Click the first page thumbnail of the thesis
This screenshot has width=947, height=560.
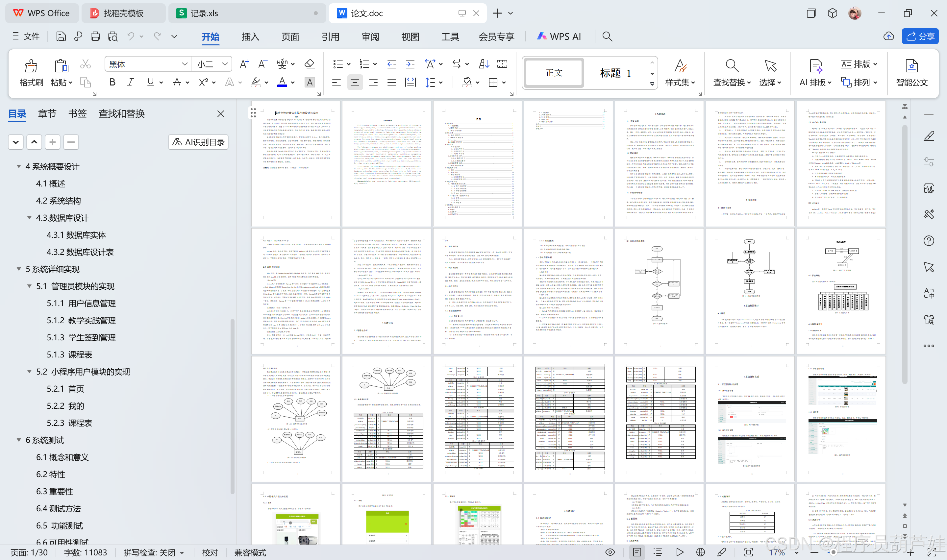point(296,163)
